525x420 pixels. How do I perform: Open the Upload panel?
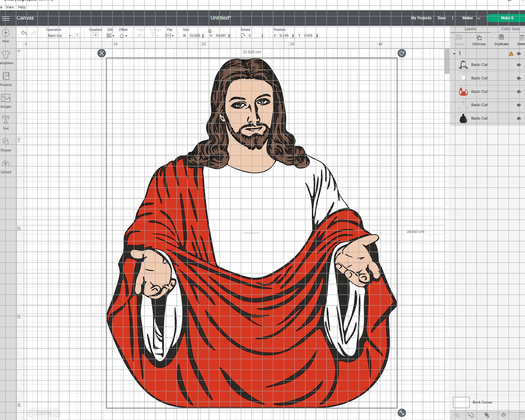[6, 167]
